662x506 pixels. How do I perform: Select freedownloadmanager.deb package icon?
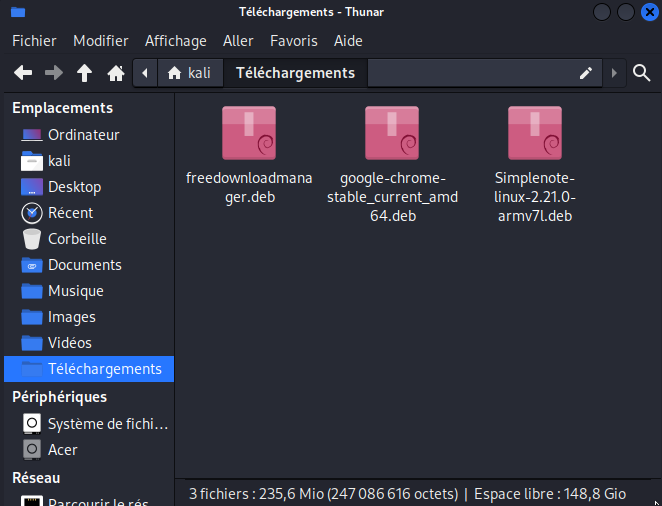coord(249,133)
